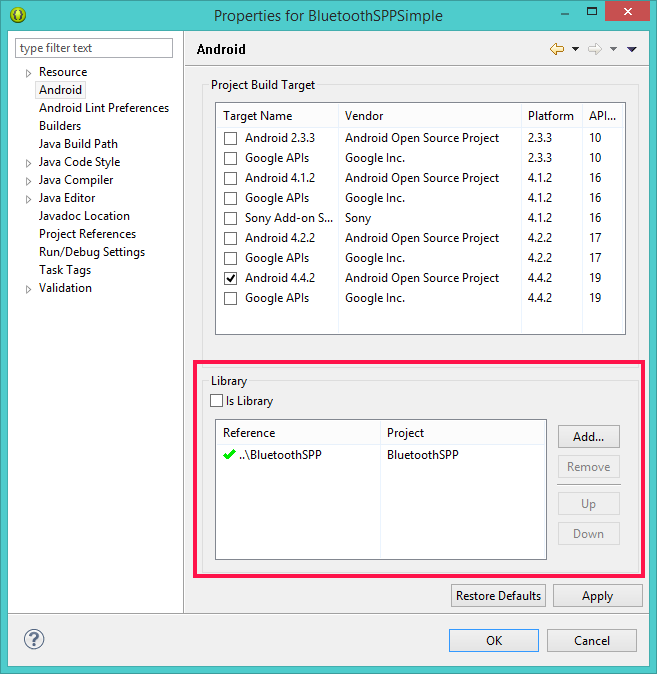Close the Properties dialog window

click(x=627, y=12)
